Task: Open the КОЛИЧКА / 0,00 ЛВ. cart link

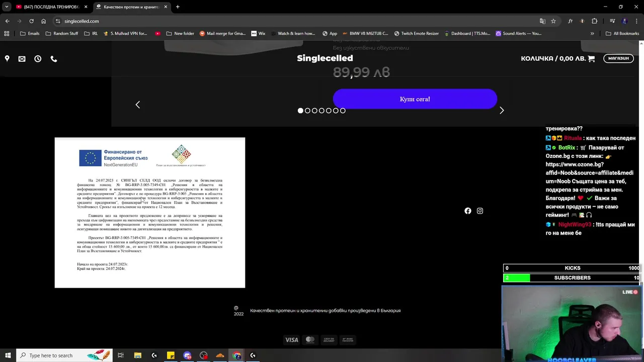Action: pos(557,58)
